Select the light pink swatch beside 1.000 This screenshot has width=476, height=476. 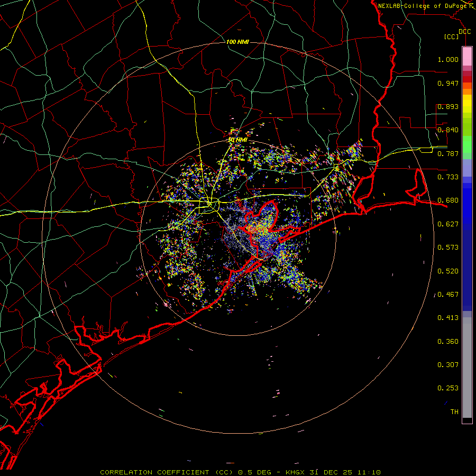coord(467,57)
